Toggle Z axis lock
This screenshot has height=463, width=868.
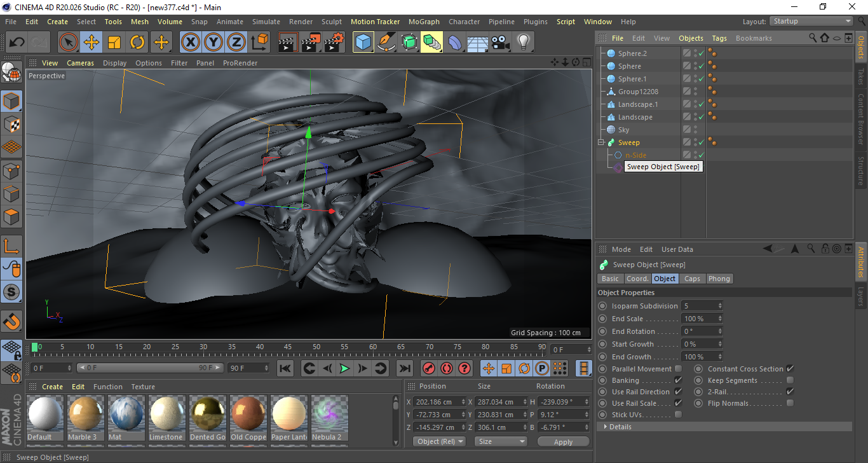[236, 43]
